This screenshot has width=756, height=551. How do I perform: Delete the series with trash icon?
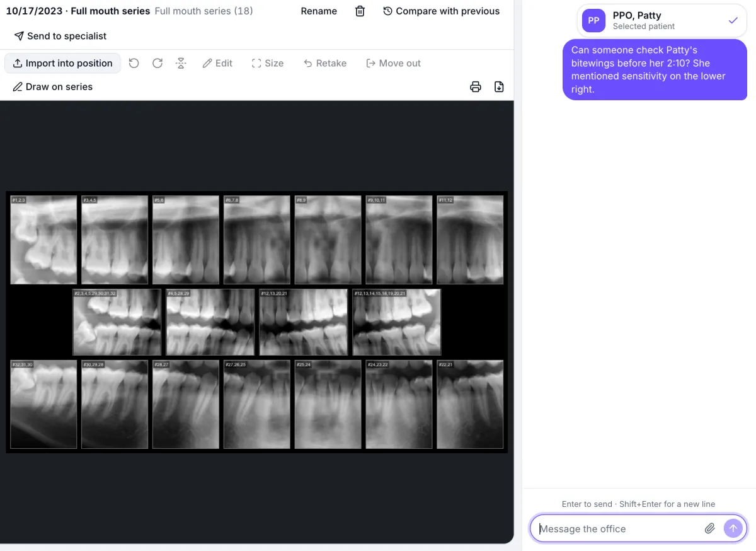(x=360, y=11)
